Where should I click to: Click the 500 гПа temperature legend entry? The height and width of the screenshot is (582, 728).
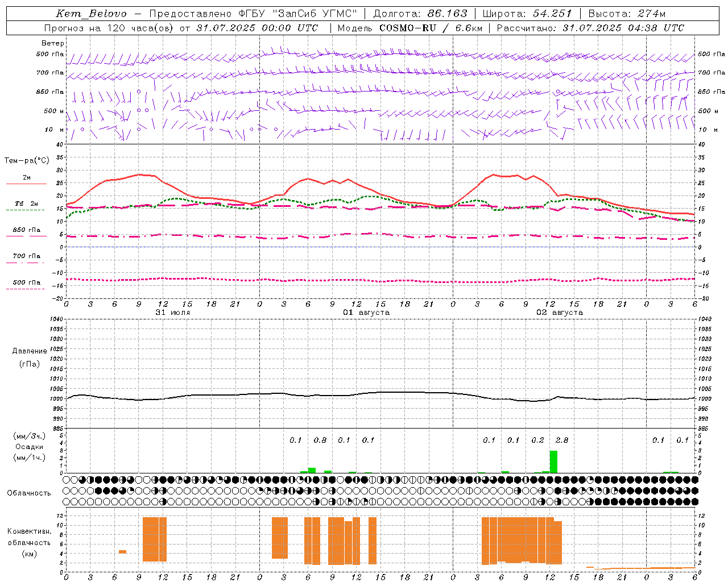pyautogui.click(x=27, y=284)
